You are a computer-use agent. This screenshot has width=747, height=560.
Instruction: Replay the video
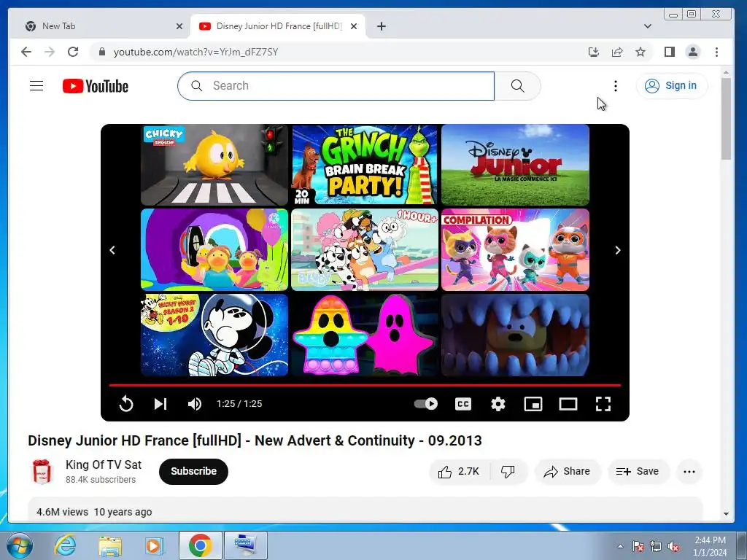click(x=125, y=404)
